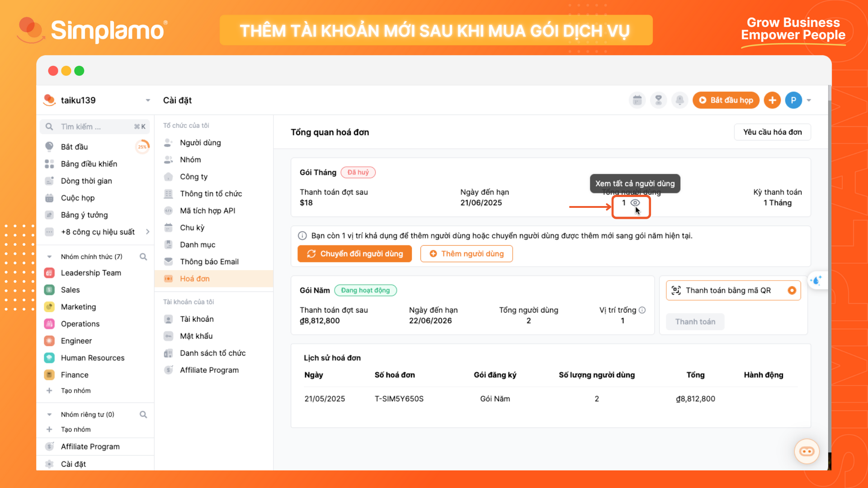Open Thông tin tổ chức settings

[x=211, y=194]
